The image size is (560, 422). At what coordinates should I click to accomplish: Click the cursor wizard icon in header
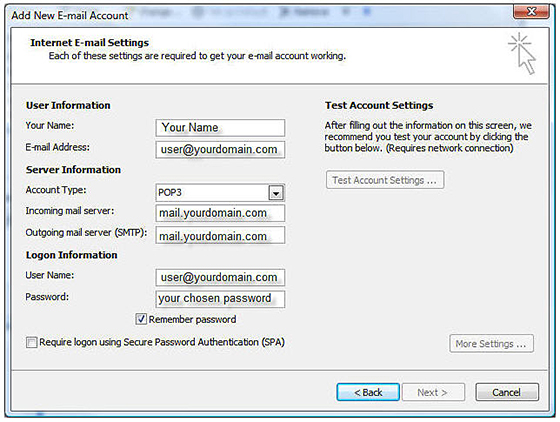(522, 53)
